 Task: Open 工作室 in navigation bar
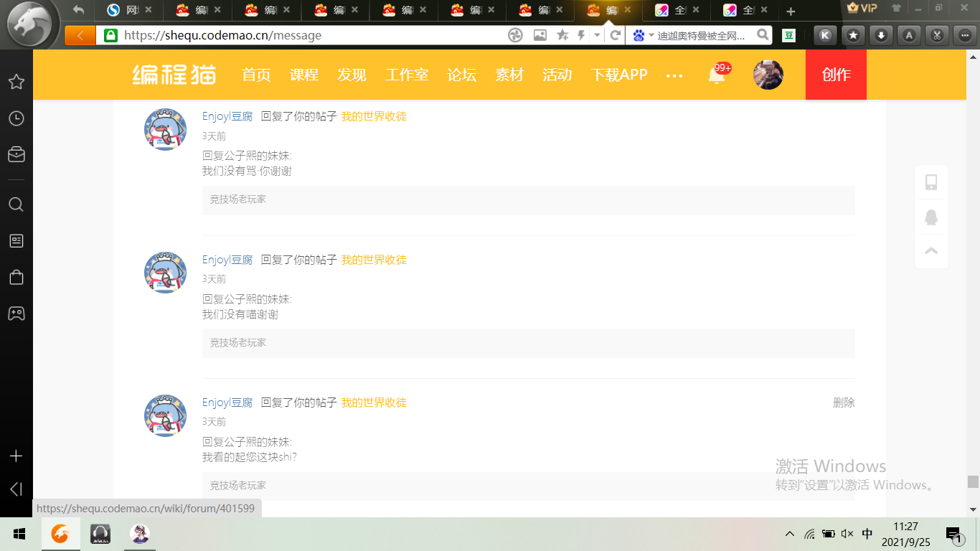pos(407,75)
